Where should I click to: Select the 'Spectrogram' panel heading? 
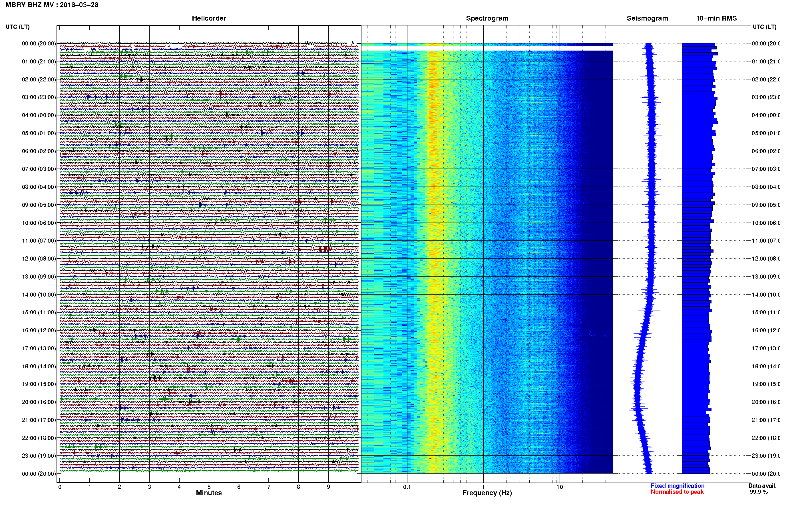(x=487, y=18)
